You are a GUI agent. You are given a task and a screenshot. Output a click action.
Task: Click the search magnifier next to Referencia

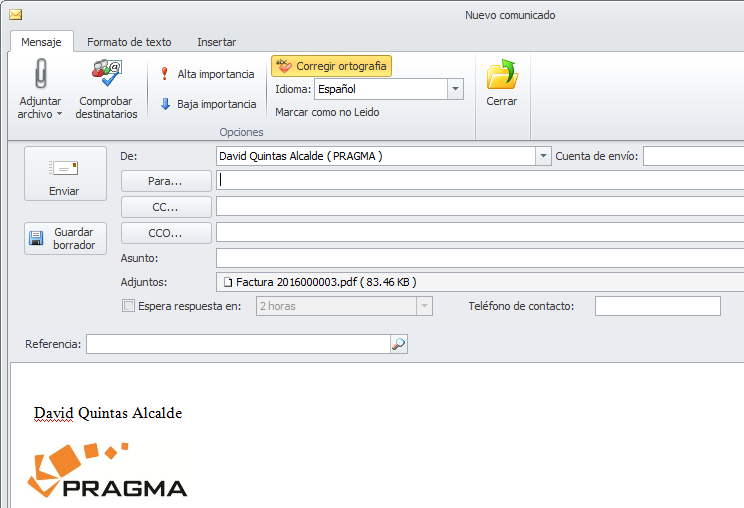pos(399,344)
